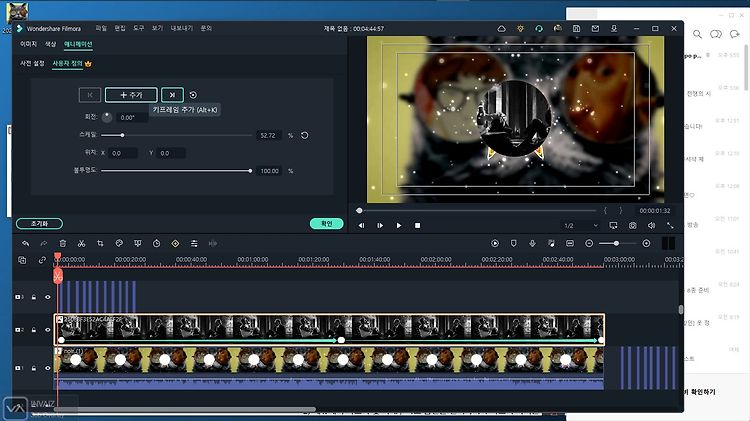The width and height of the screenshot is (750, 421).
Task: Click the middle keyframe on track 2 clip
Action: (341, 340)
